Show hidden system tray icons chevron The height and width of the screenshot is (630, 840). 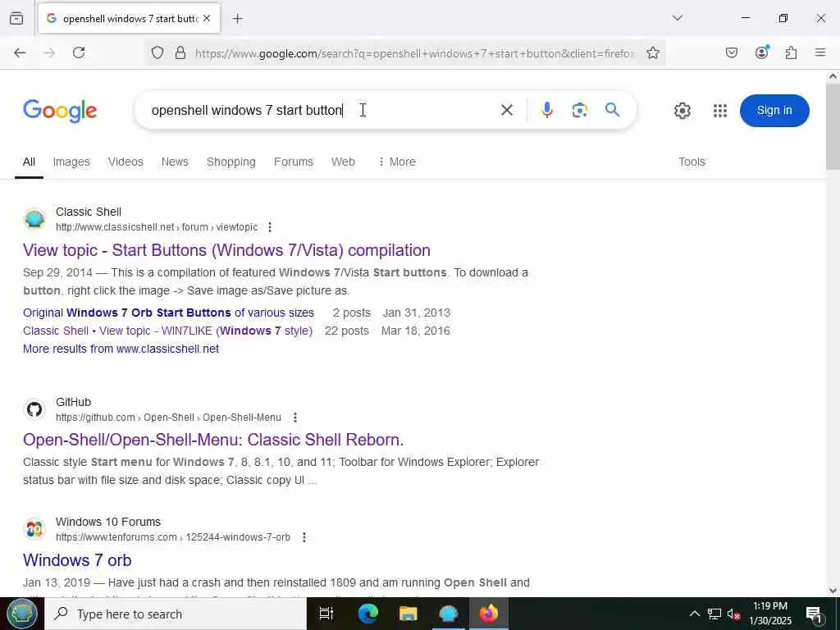pos(694,614)
